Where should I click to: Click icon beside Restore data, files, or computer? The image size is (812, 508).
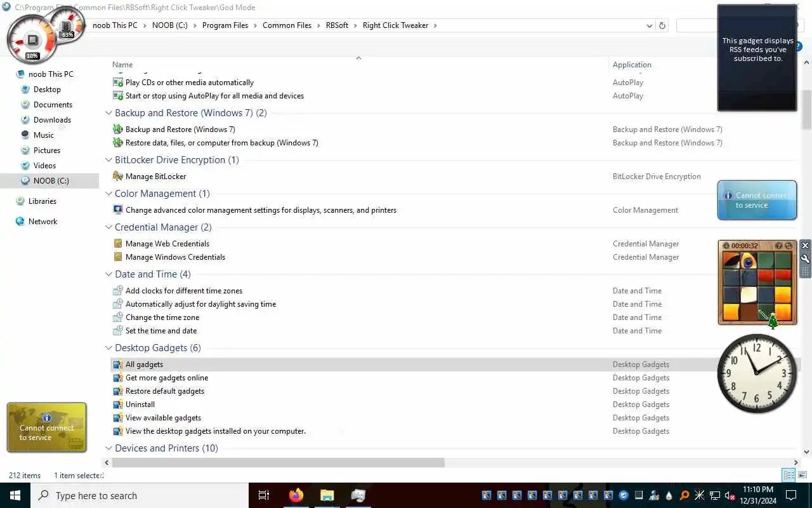click(118, 143)
